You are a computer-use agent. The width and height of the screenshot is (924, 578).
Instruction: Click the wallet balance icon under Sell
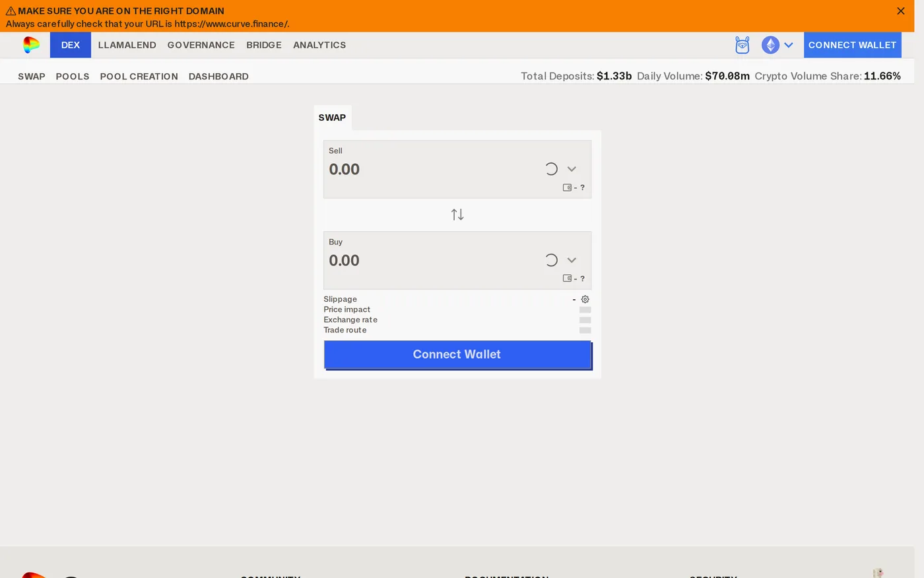click(x=567, y=188)
